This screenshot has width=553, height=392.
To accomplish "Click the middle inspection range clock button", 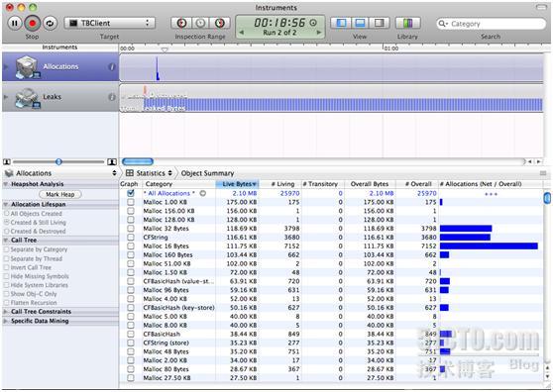I will (x=200, y=23).
